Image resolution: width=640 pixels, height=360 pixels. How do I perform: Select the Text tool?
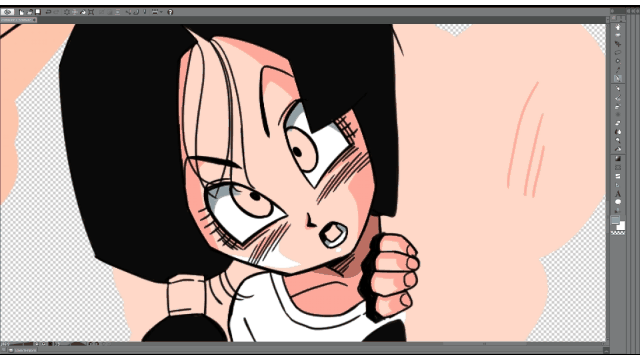618,194
